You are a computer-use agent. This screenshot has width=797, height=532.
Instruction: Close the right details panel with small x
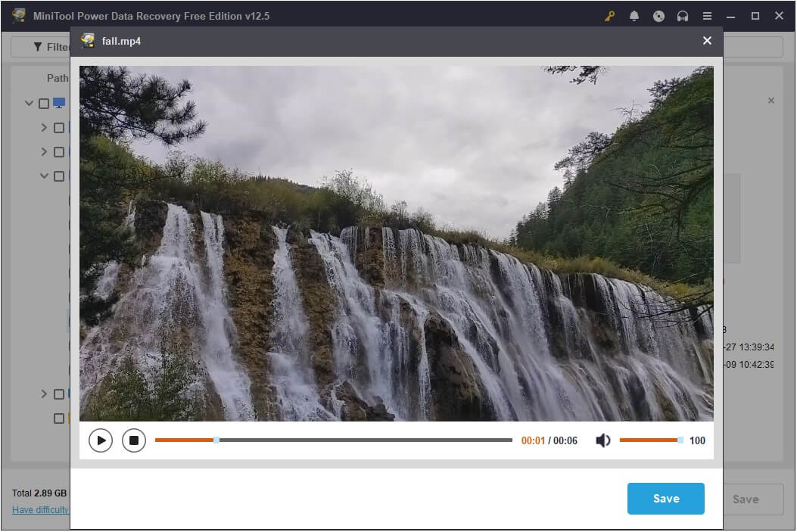771,101
